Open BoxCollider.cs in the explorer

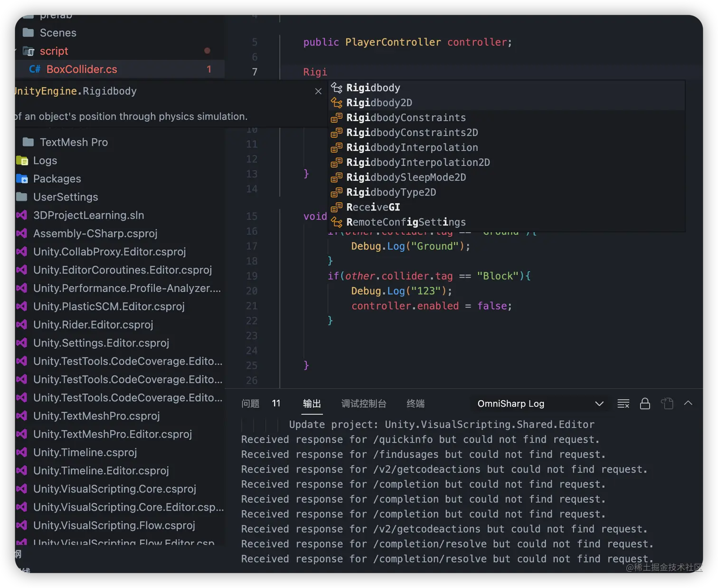click(x=120, y=69)
